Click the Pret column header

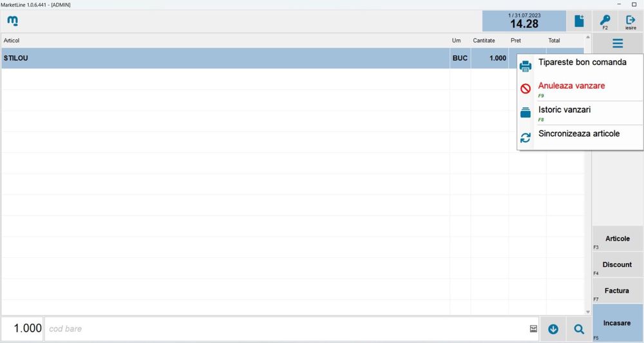(x=516, y=41)
